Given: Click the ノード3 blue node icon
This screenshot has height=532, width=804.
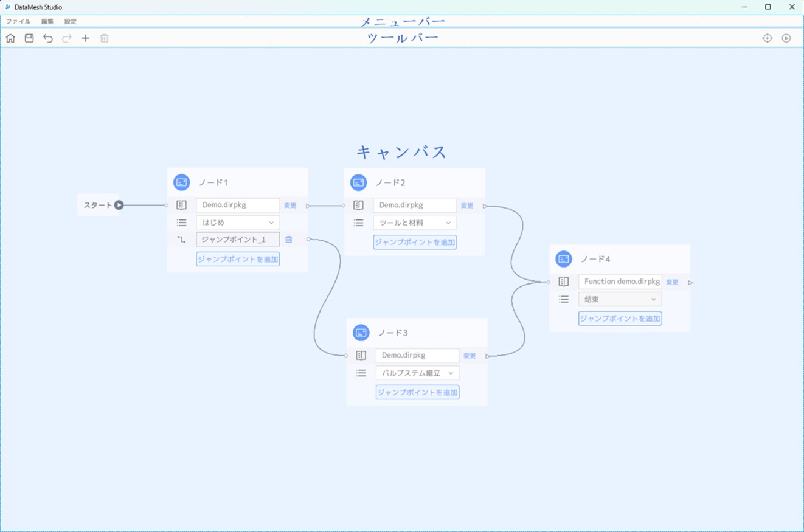Looking at the screenshot, I should click(x=361, y=333).
